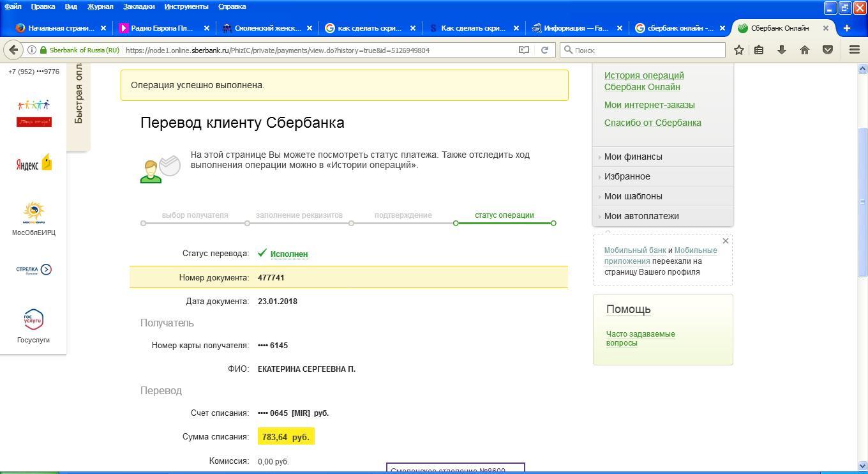The height and width of the screenshot is (474, 868).
Task: Go to Firefox home page icon
Action: tap(804, 50)
